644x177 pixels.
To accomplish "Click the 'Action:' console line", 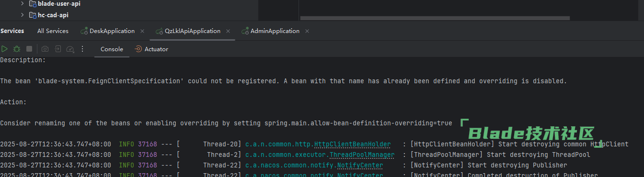I will click(13, 102).
